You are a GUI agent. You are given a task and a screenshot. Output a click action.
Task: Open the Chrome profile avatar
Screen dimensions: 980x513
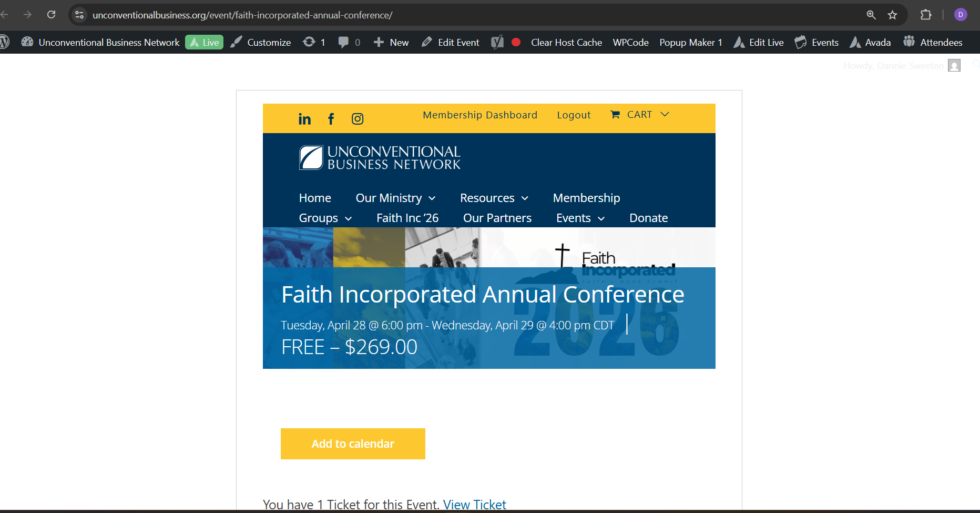961,15
